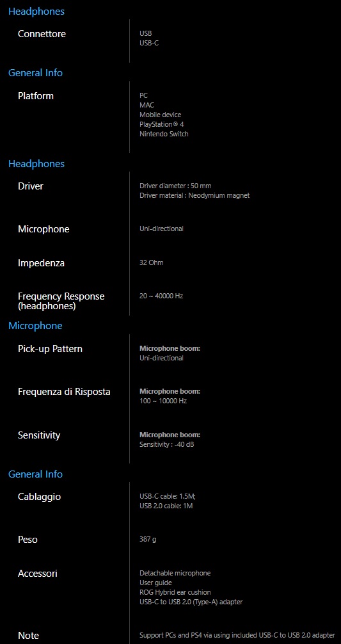Viewport: 341px width, 644px height.
Task: Click the first General Info heading
Action: click(x=35, y=73)
